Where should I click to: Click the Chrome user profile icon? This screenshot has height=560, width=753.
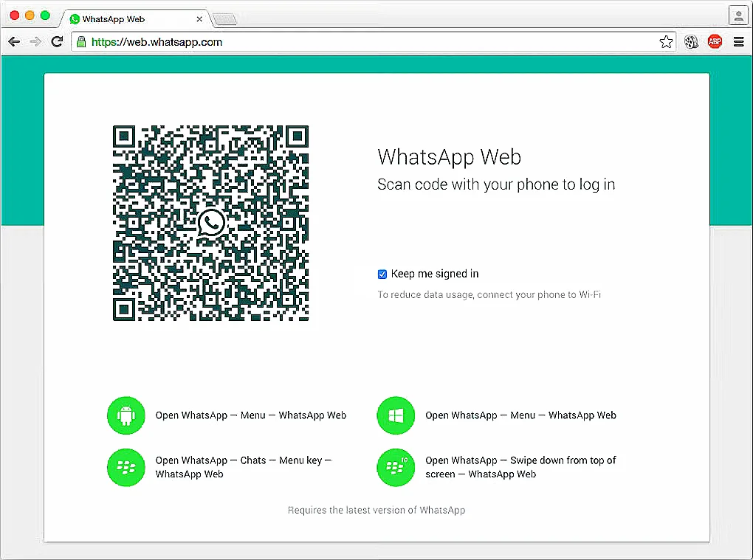[738, 15]
